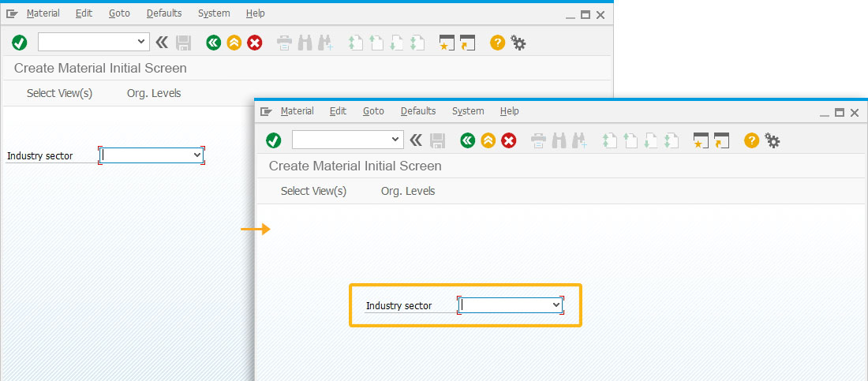Click the Next Page icon in the front window
The height and width of the screenshot is (381, 868).
[x=651, y=140]
